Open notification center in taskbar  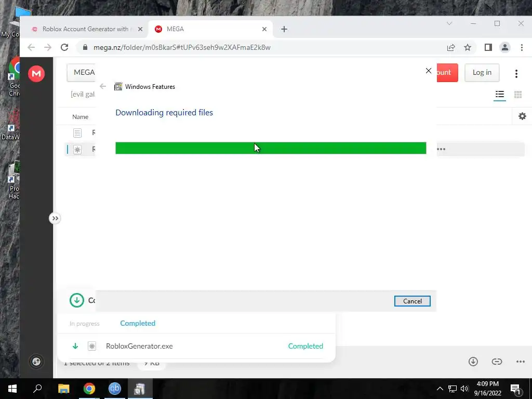(515, 389)
